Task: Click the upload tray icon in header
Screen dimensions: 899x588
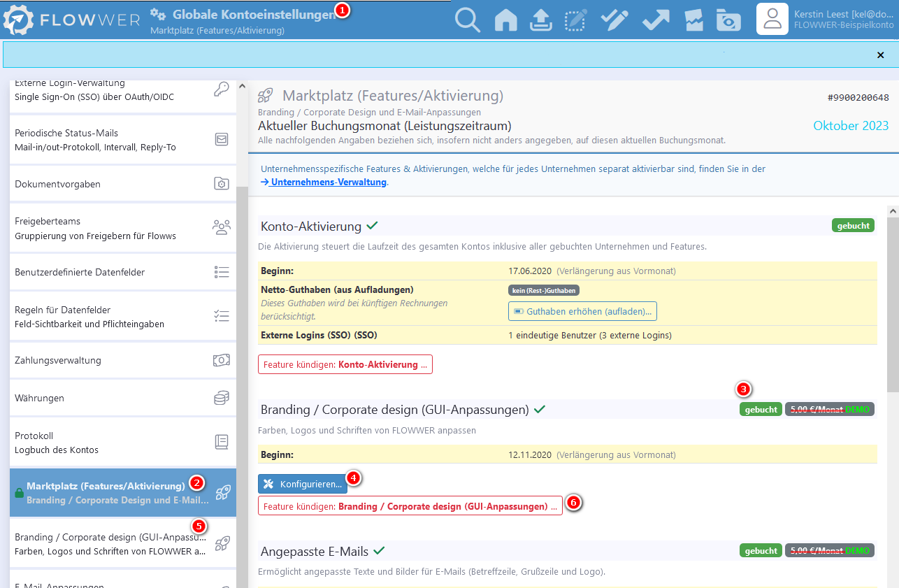Action: click(540, 20)
